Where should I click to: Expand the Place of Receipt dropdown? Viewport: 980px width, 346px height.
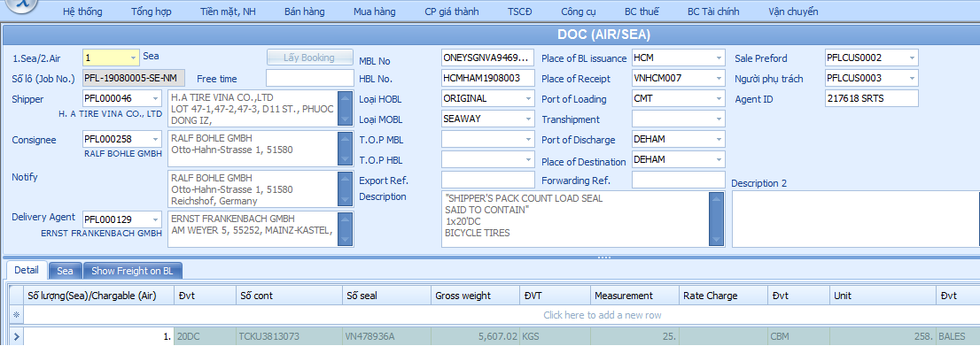pos(719,78)
